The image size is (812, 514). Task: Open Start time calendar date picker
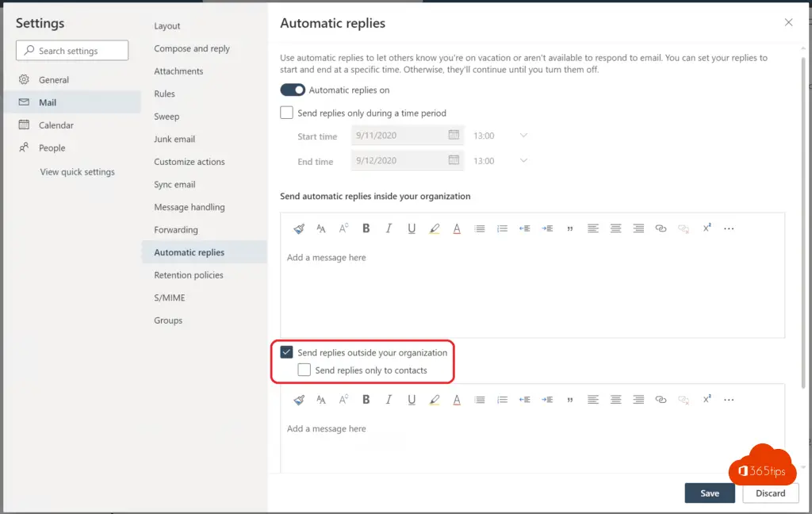[454, 135]
